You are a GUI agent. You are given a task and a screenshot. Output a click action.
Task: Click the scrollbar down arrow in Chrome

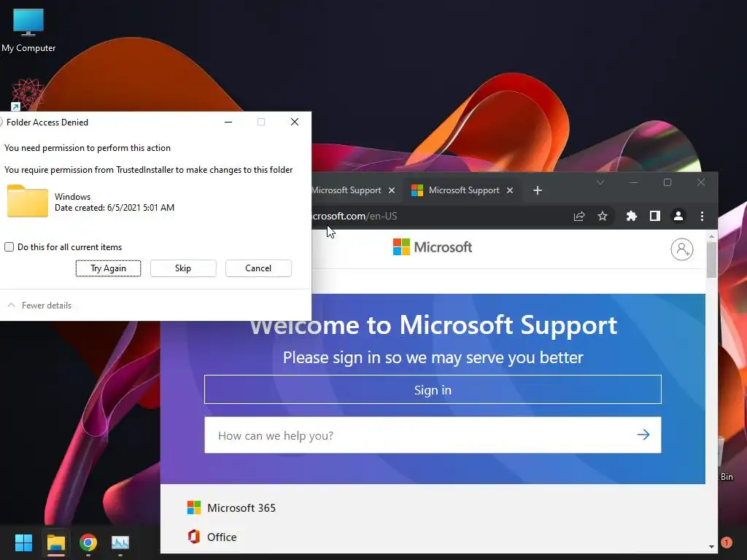point(711,547)
